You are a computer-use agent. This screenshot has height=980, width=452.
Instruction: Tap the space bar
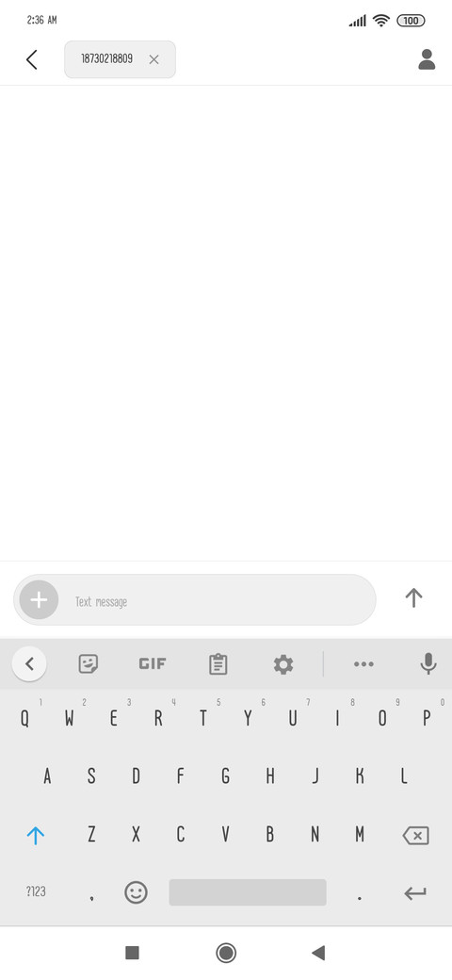[x=248, y=891]
